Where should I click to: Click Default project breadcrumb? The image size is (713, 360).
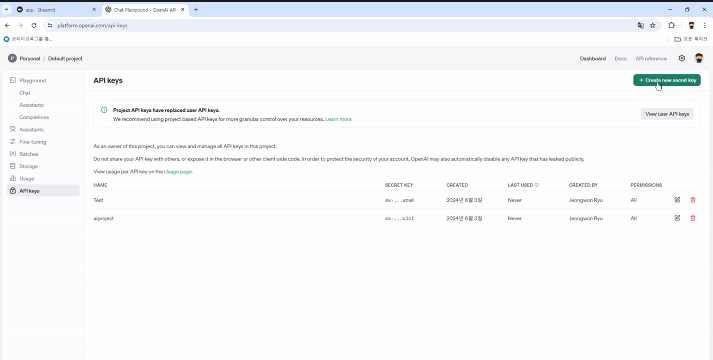pyautogui.click(x=65, y=59)
